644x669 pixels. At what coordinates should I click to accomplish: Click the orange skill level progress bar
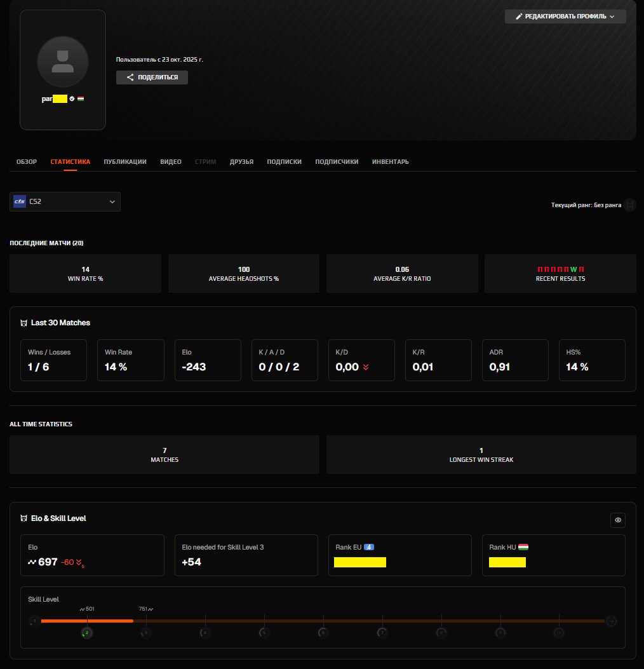coord(87,621)
